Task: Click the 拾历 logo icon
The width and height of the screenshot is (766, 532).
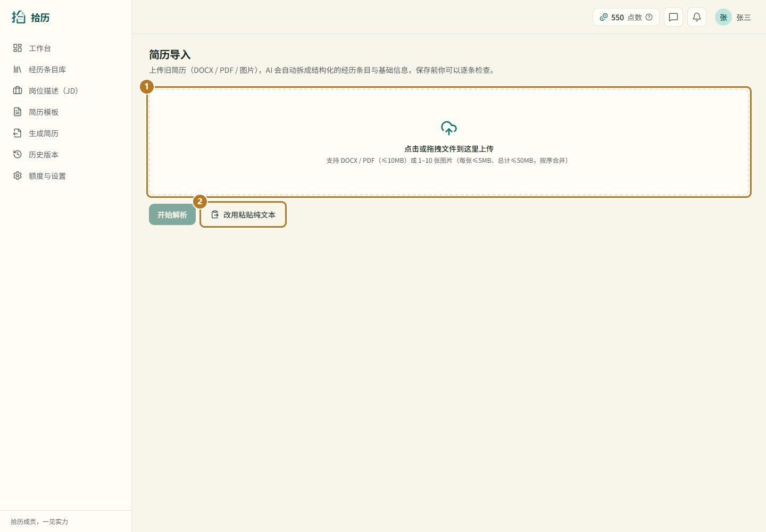Action: point(19,17)
